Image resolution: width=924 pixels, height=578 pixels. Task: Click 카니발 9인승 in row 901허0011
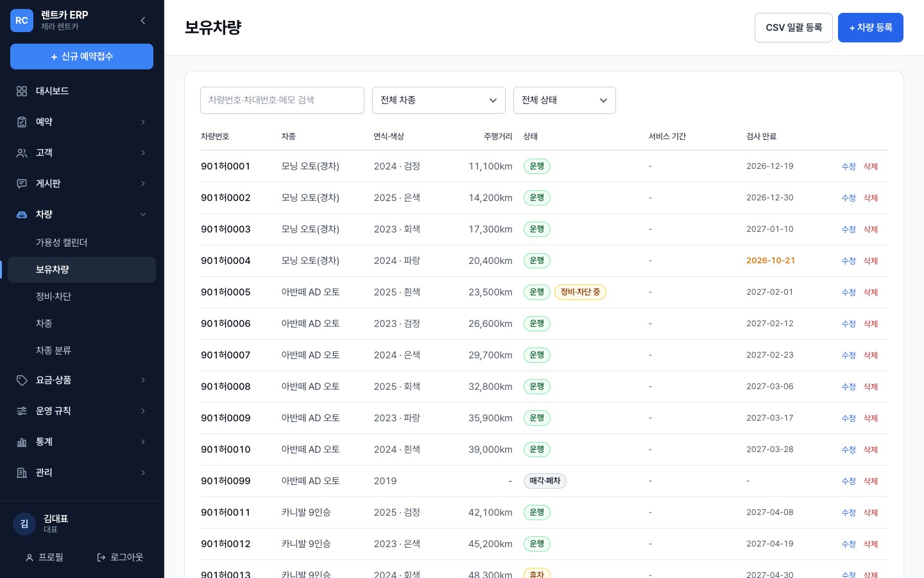pyautogui.click(x=306, y=512)
